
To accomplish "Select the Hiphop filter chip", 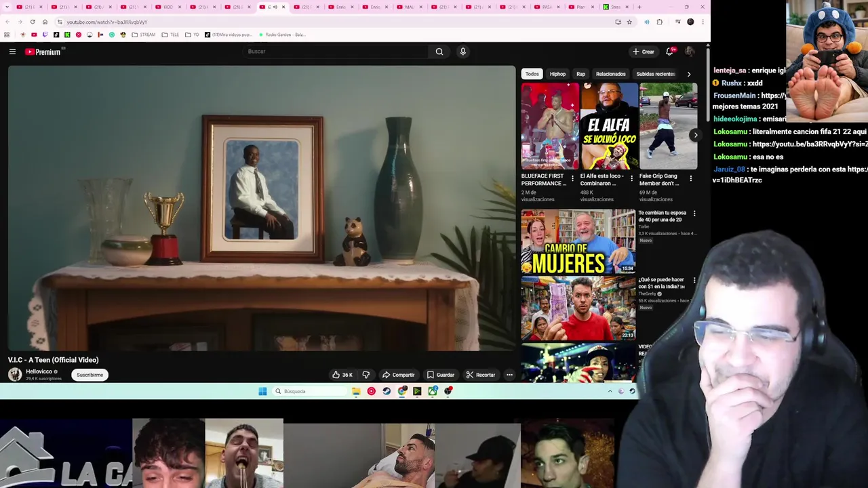I will (557, 74).
